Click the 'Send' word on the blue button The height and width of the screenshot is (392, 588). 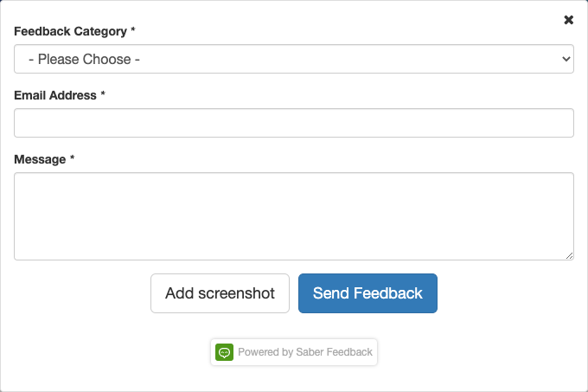point(330,293)
